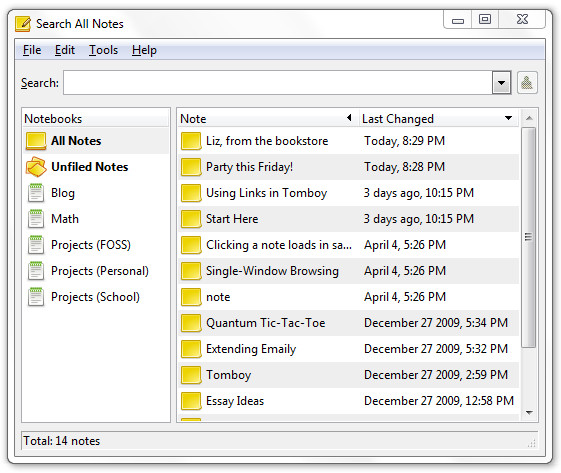Viewport: 561px width, 473px height.
Task: Open the Edit menu
Action: coord(65,50)
